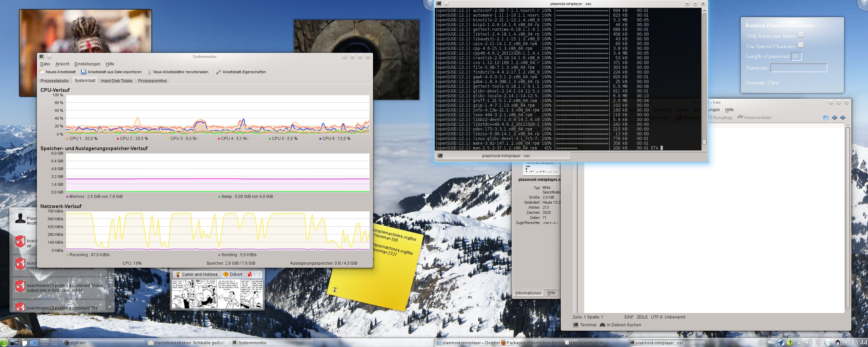868x347 pixels.
Task: Switch to Prozessorinfos tab
Action: click(152, 81)
